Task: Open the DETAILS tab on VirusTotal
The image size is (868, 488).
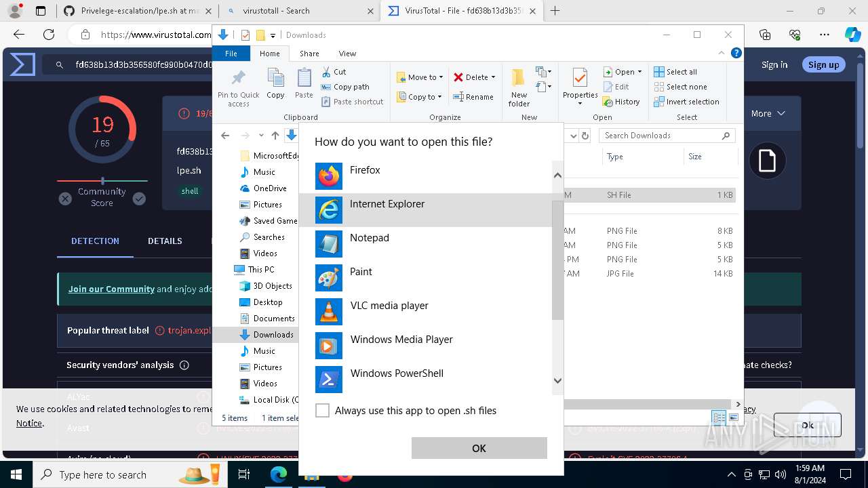Action: pyautogui.click(x=165, y=241)
